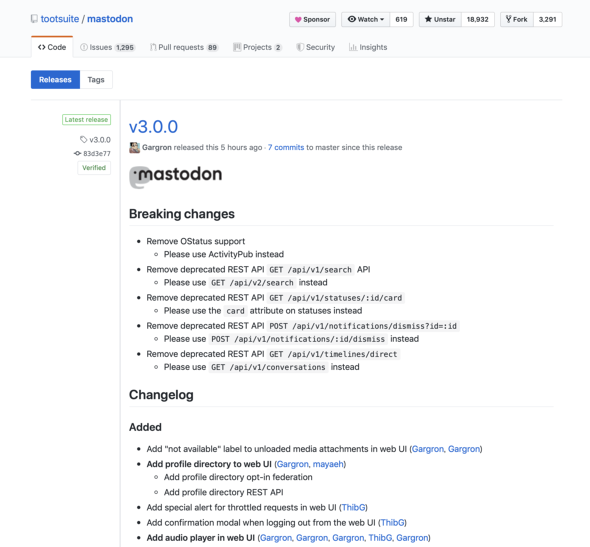590x547 pixels.
Task: Switch to the Tags view
Action: tap(96, 80)
